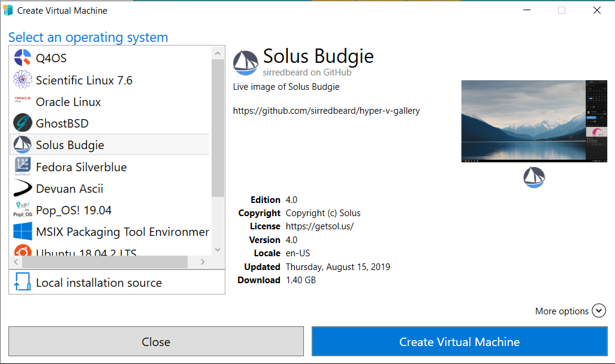Click the More options label
The height and width of the screenshot is (364, 615).
(x=562, y=311)
